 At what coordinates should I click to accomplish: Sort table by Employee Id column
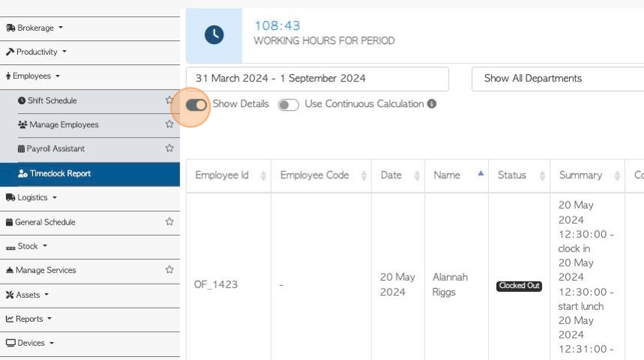(228, 176)
